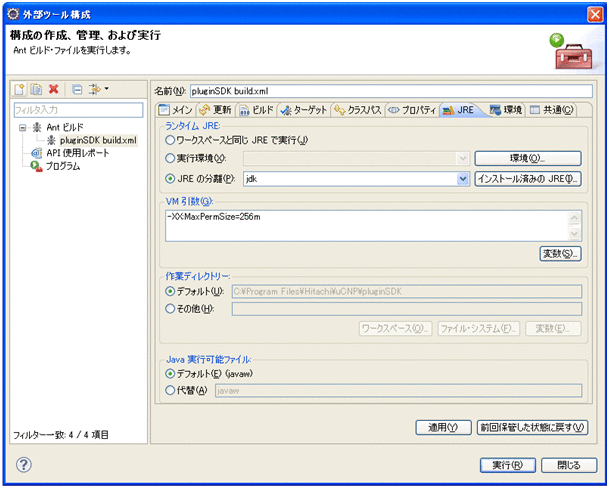Image resolution: width=611 pixels, height=489 pixels.
Task: Switch to the メイン tab
Action: 176,110
